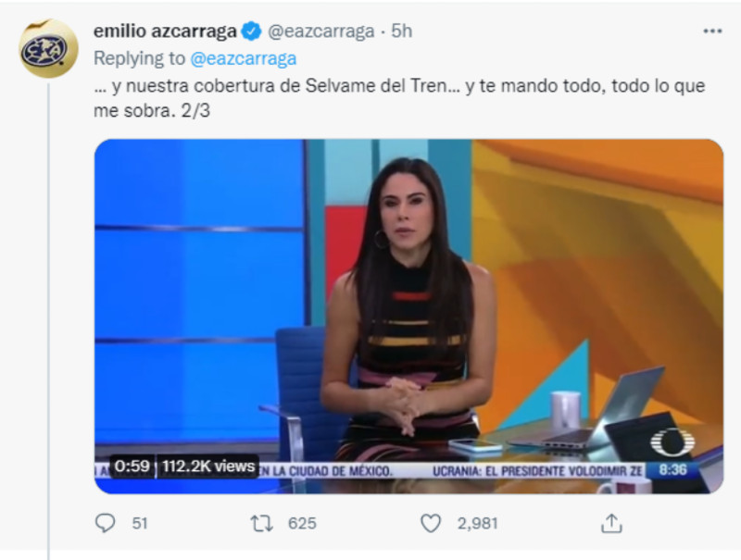Open the three-dot more options menu

(712, 31)
